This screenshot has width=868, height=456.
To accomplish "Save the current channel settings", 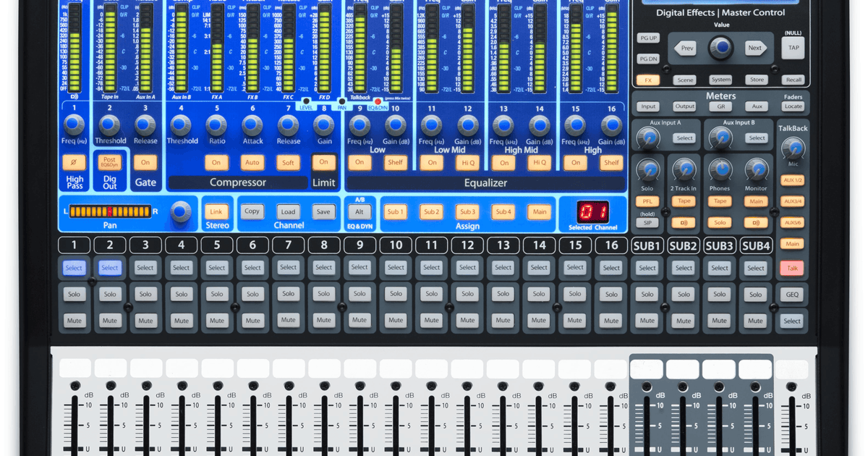I will pyautogui.click(x=323, y=211).
